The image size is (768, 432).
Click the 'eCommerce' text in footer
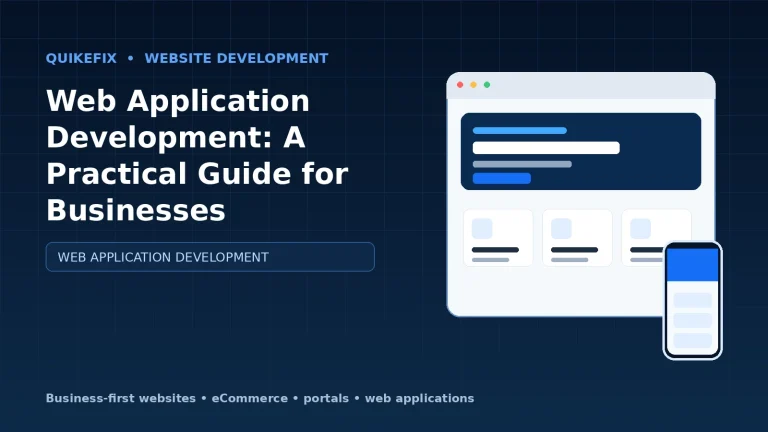coord(250,398)
